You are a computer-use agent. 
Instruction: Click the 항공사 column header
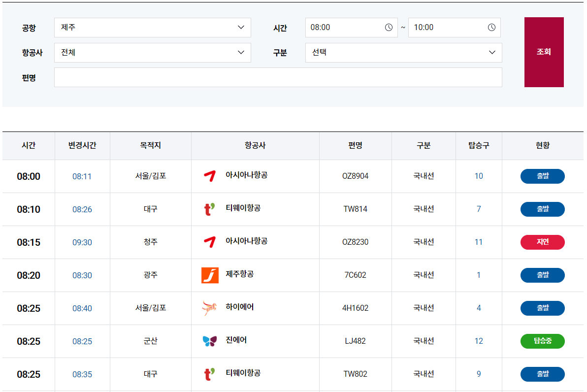click(x=255, y=145)
